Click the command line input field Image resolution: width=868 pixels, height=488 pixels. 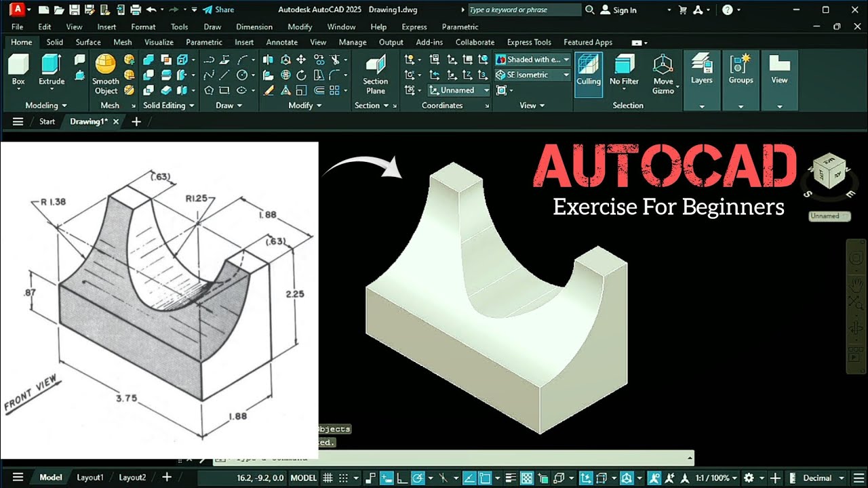453,459
